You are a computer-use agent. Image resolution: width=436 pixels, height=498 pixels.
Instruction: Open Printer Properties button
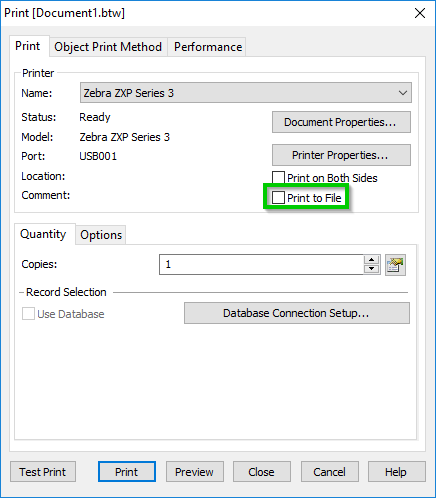click(341, 155)
